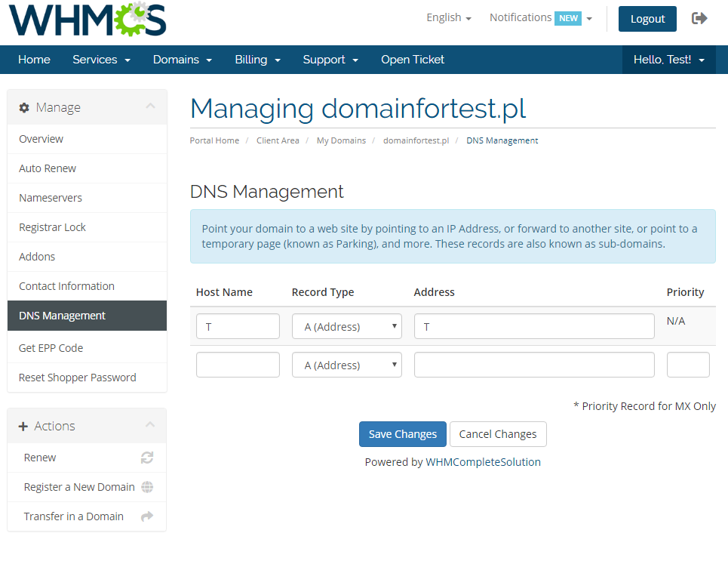Focus the empty second row Address field
Screen dimensions: 728x561
click(x=534, y=365)
